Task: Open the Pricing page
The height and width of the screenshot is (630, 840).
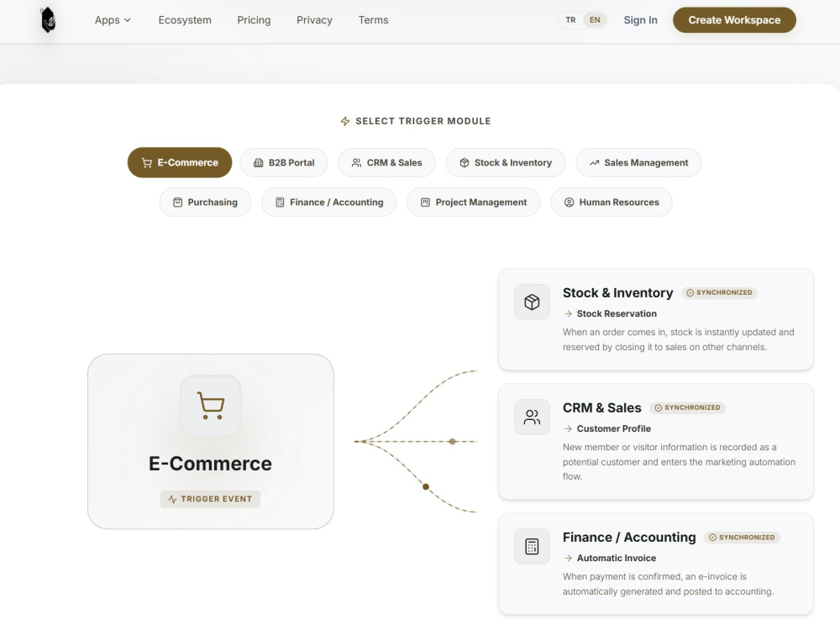Action: 254,20
